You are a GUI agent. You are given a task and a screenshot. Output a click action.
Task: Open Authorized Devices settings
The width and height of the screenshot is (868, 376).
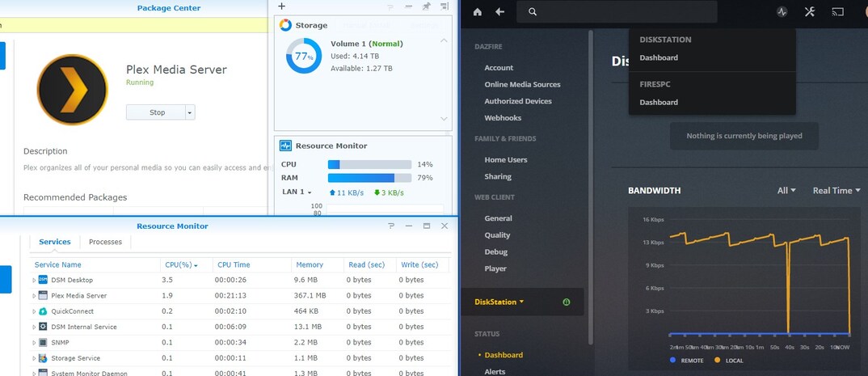click(517, 101)
